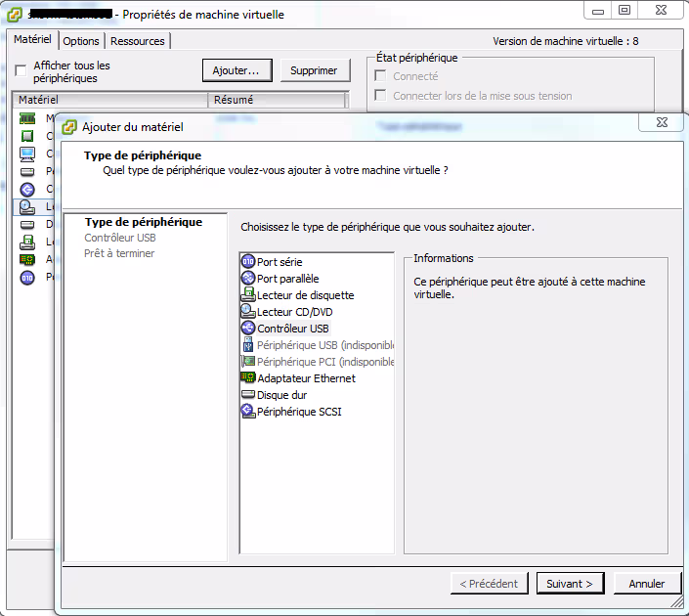689x616 pixels.
Task: Choose the Lecteur de disquette icon
Action: pos(248,295)
